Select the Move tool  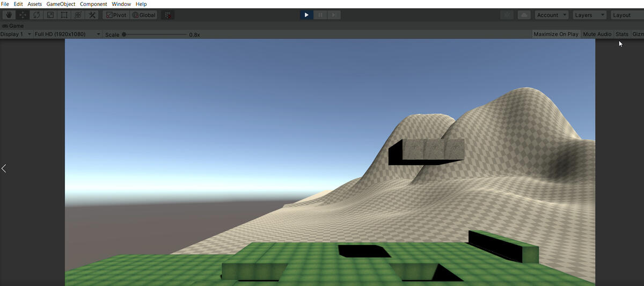tap(23, 15)
